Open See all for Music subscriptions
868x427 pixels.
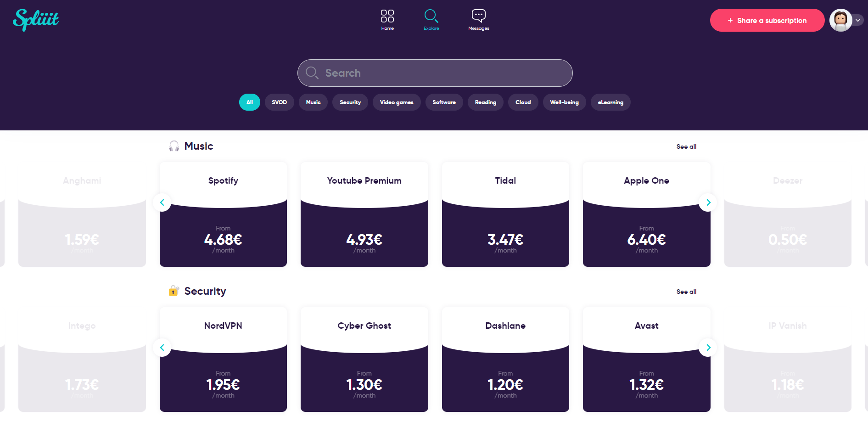coord(686,146)
